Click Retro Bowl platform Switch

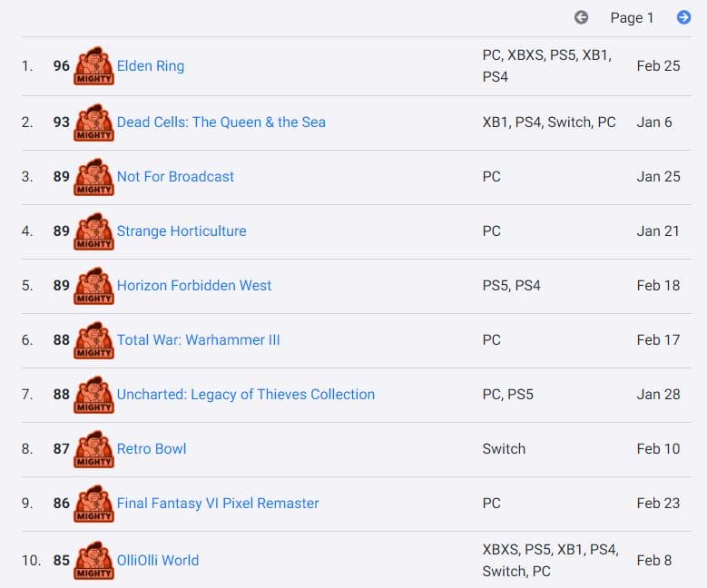pos(504,449)
